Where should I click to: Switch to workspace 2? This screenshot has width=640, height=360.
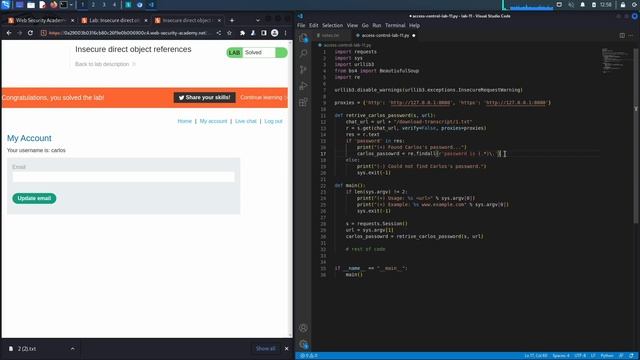click(x=93, y=4)
